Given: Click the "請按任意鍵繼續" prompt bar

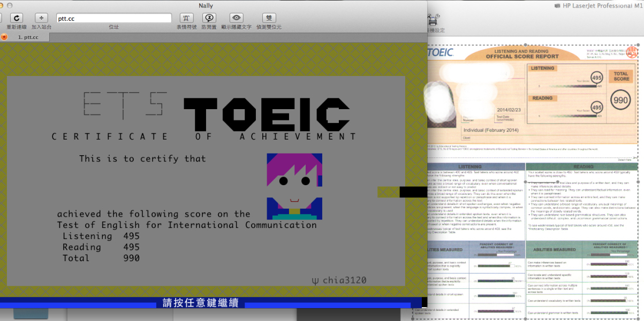Looking at the screenshot, I should point(201,303).
